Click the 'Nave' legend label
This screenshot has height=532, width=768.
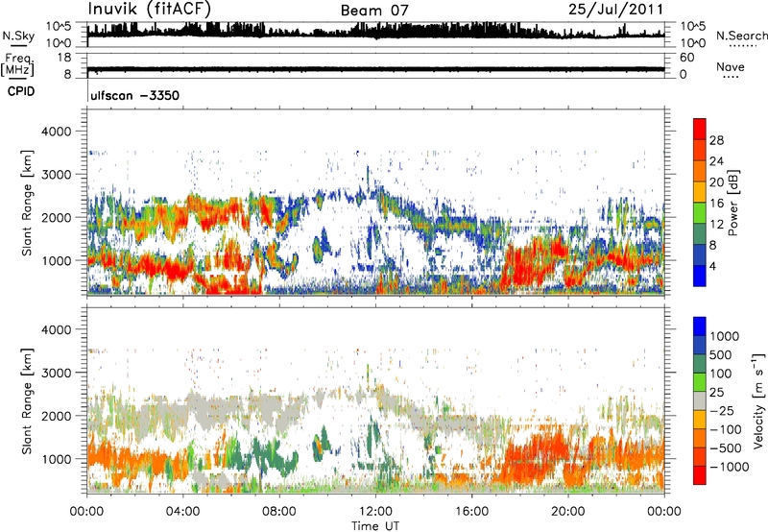coord(731,67)
